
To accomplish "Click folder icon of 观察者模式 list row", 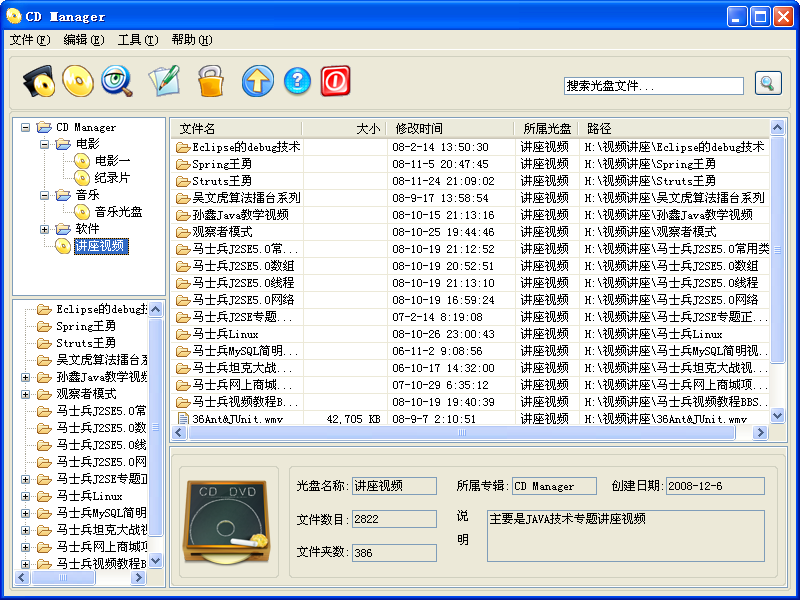I will [x=183, y=232].
